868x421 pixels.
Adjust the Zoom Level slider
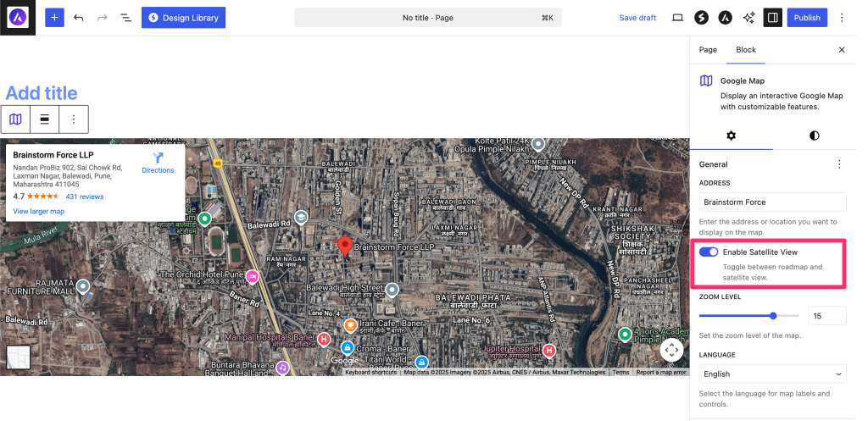point(773,315)
